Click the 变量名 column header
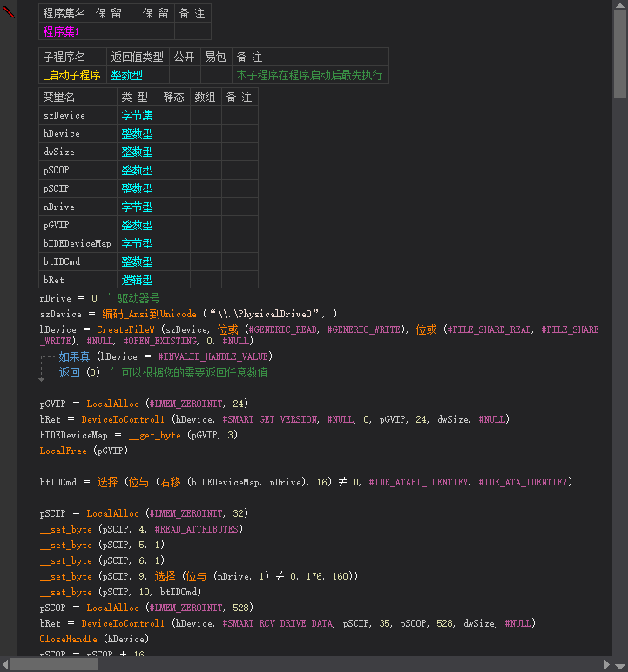The image size is (628, 672). coord(78,97)
